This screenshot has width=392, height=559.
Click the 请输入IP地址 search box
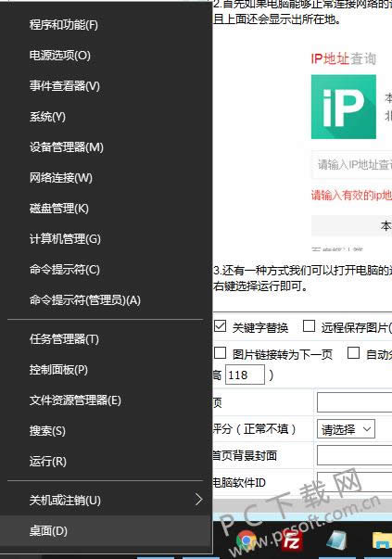[352, 164]
